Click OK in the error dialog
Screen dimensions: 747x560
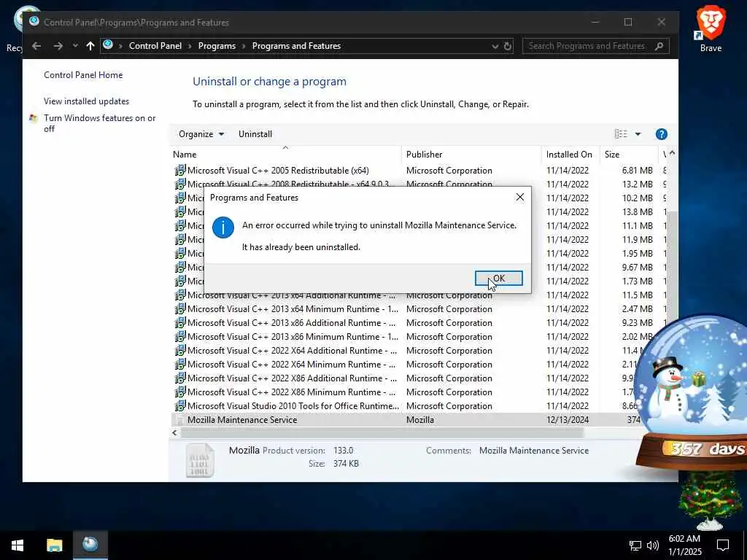(x=498, y=278)
